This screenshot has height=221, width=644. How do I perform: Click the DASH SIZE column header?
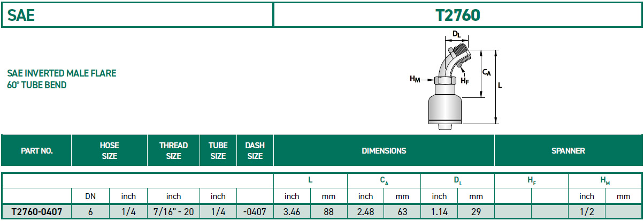(x=255, y=151)
